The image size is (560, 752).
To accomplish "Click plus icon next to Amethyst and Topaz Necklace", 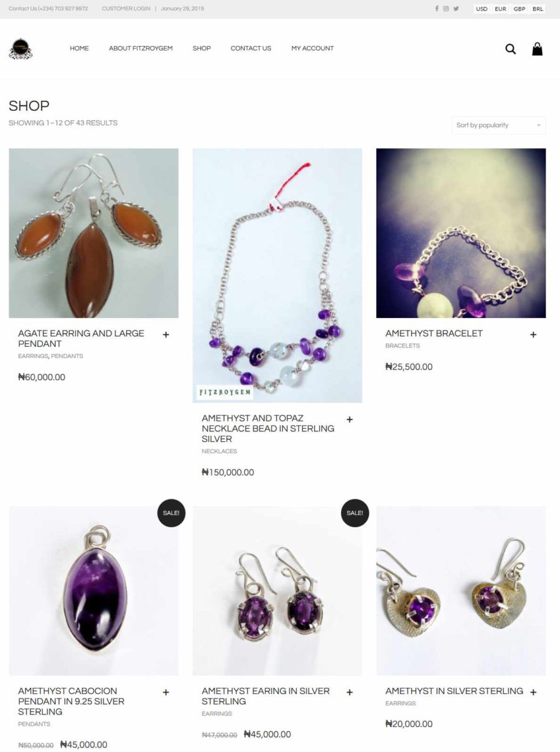I will (350, 420).
